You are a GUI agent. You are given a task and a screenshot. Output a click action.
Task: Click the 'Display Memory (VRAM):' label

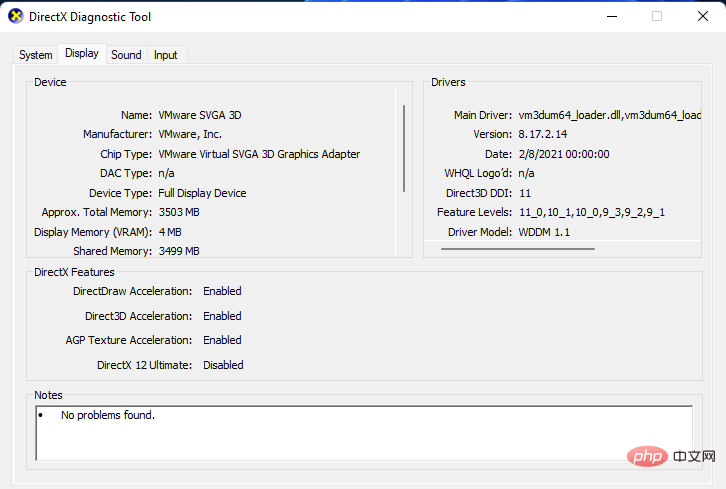pos(93,232)
